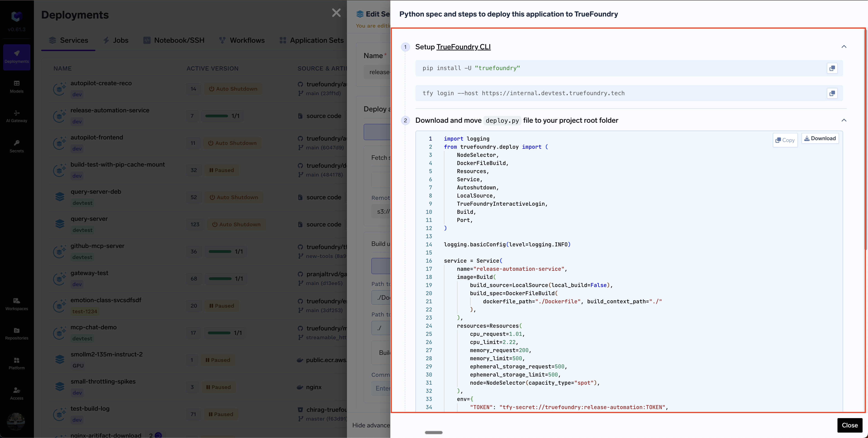This screenshot has height=438, width=868.
Task: Open Workspaces from the sidebar
Action: point(16,304)
